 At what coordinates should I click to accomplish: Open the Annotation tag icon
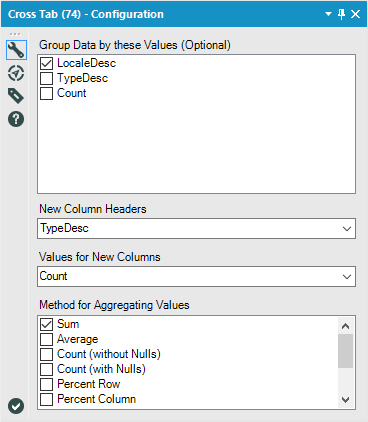pyautogui.click(x=16, y=96)
